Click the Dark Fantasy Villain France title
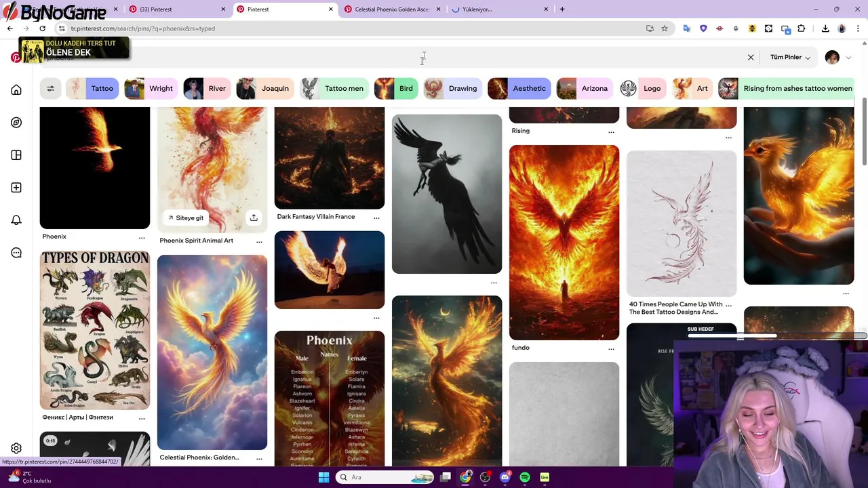This screenshot has width=868, height=488. coord(316,217)
